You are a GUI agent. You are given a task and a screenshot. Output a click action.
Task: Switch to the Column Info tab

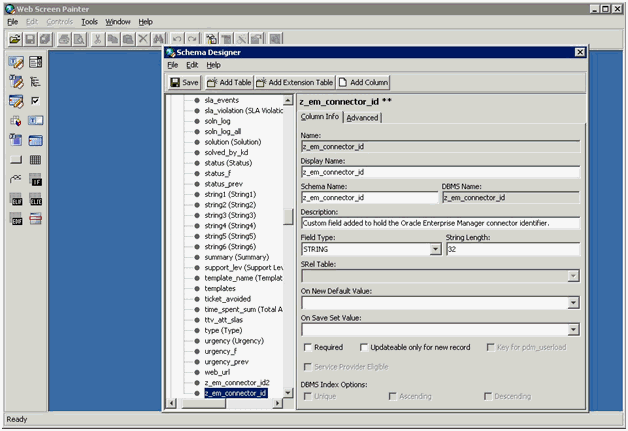[x=320, y=117]
